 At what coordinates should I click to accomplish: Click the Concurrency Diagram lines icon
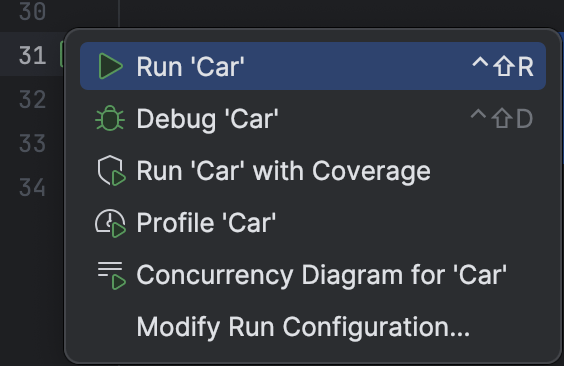tap(111, 276)
